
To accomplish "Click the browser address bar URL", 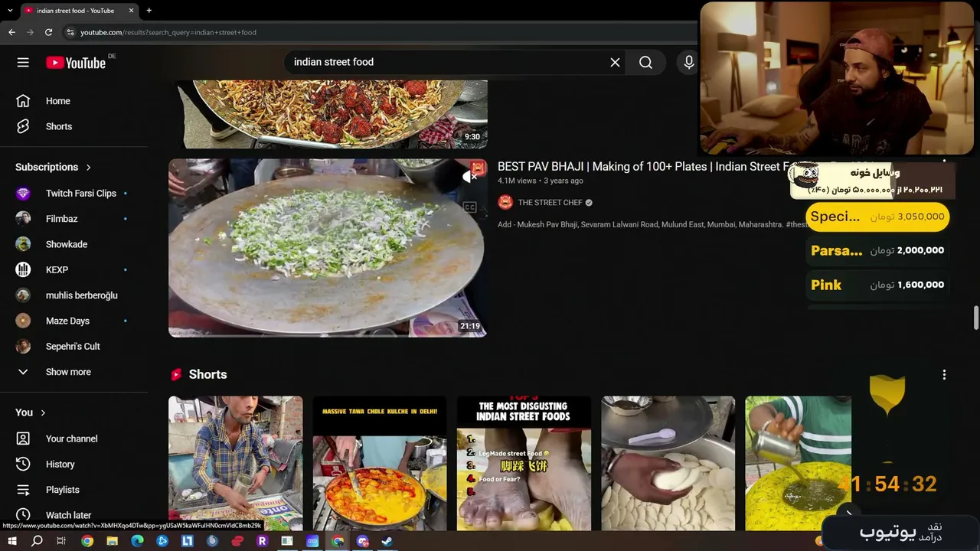I will pyautogui.click(x=168, y=32).
